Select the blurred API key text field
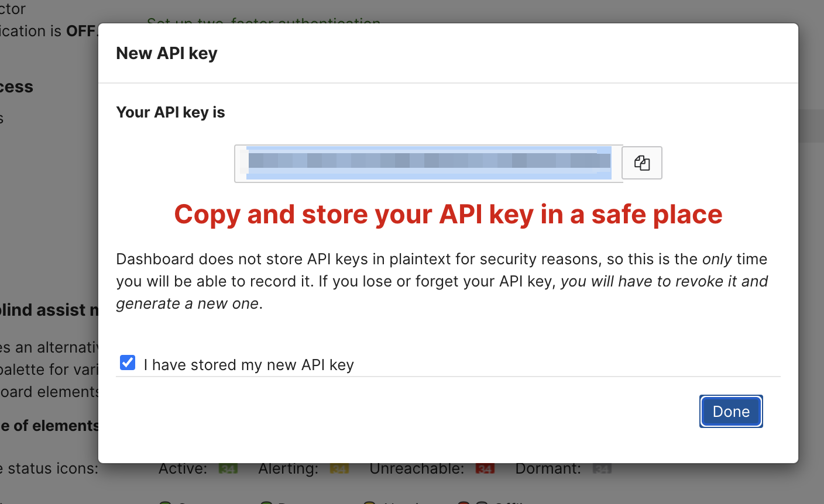The width and height of the screenshot is (824, 504). pos(428,163)
